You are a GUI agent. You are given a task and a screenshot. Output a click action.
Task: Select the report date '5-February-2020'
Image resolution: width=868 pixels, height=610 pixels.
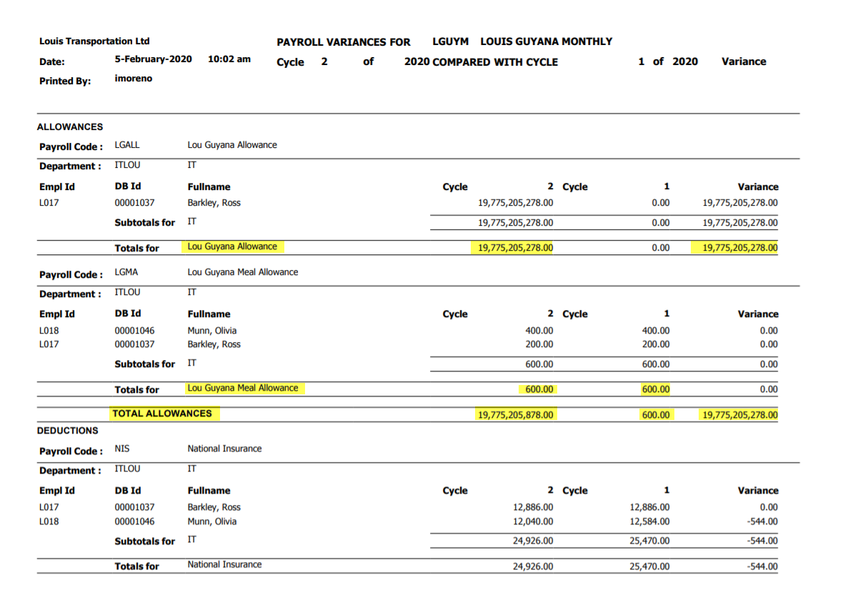pyautogui.click(x=153, y=59)
